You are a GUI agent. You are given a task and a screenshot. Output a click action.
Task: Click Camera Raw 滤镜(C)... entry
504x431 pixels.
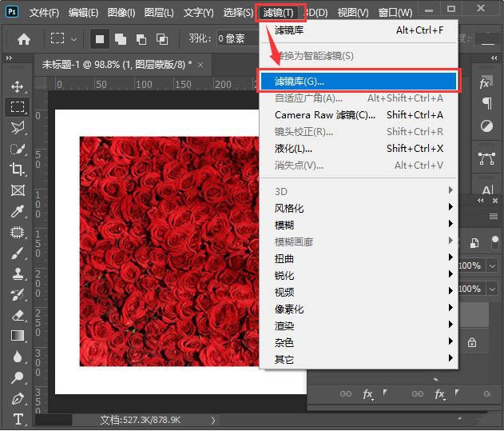pos(325,114)
